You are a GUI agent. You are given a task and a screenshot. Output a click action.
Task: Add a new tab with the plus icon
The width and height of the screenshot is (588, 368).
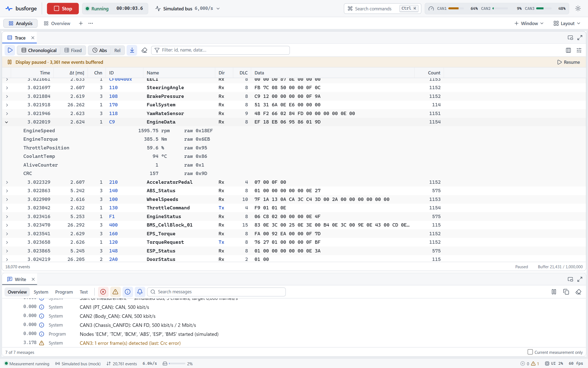[81, 23]
